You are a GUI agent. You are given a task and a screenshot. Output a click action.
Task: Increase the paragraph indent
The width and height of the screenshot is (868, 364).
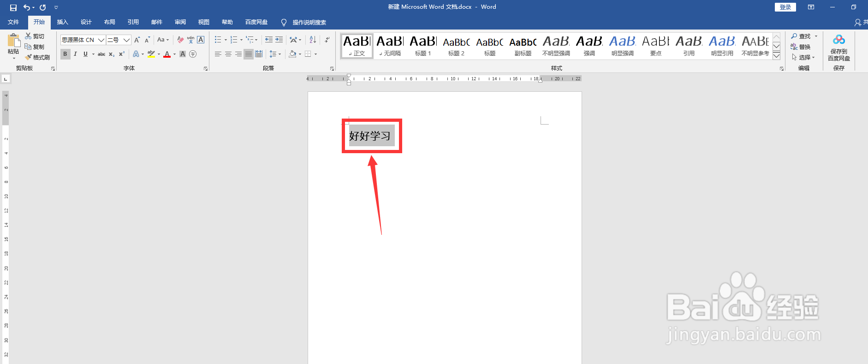[279, 40]
